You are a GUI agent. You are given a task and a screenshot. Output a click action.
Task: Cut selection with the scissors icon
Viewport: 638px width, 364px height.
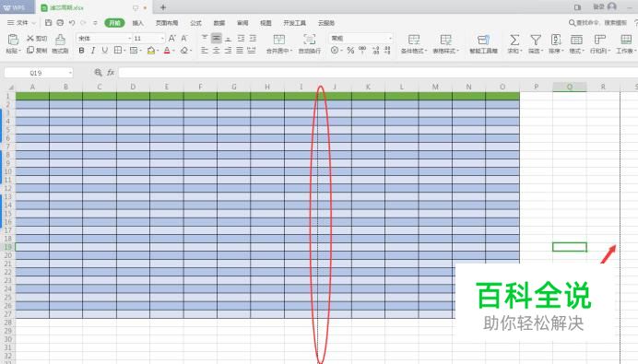click(x=37, y=38)
